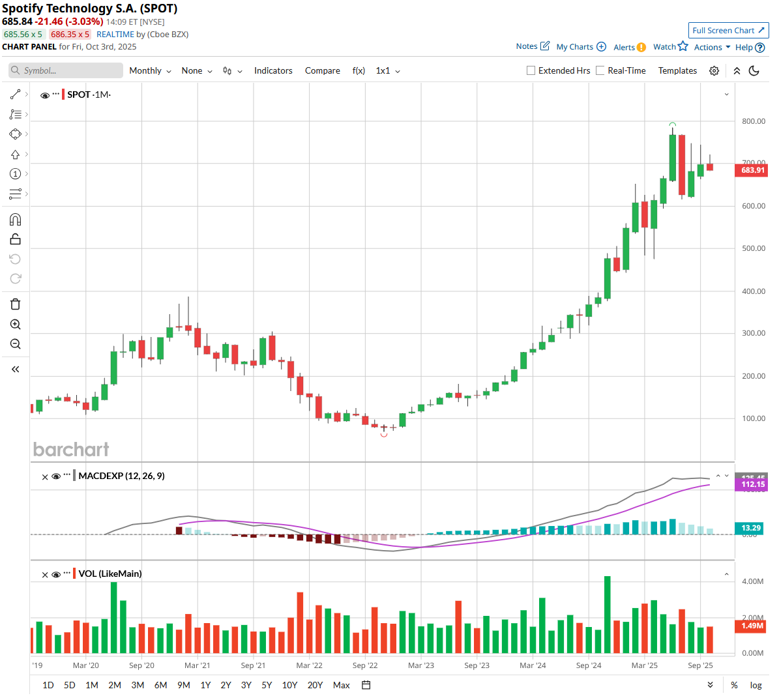Select the 20Y time range button

315,685
